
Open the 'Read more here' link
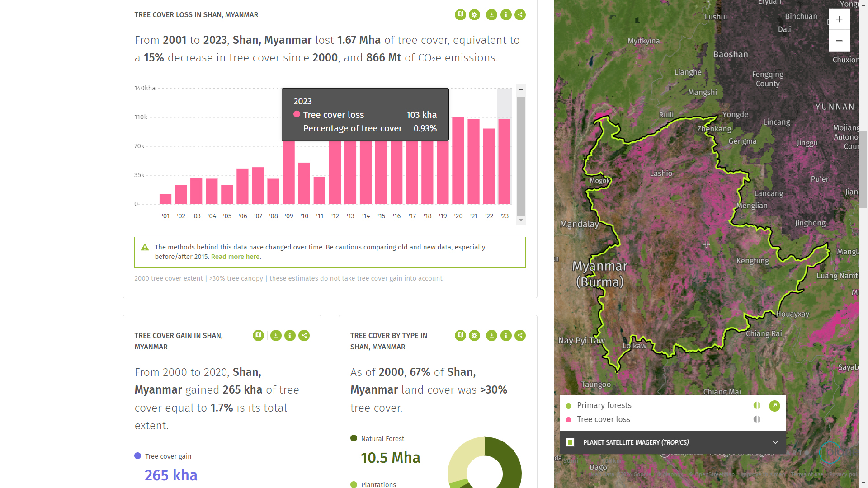point(235,257)
